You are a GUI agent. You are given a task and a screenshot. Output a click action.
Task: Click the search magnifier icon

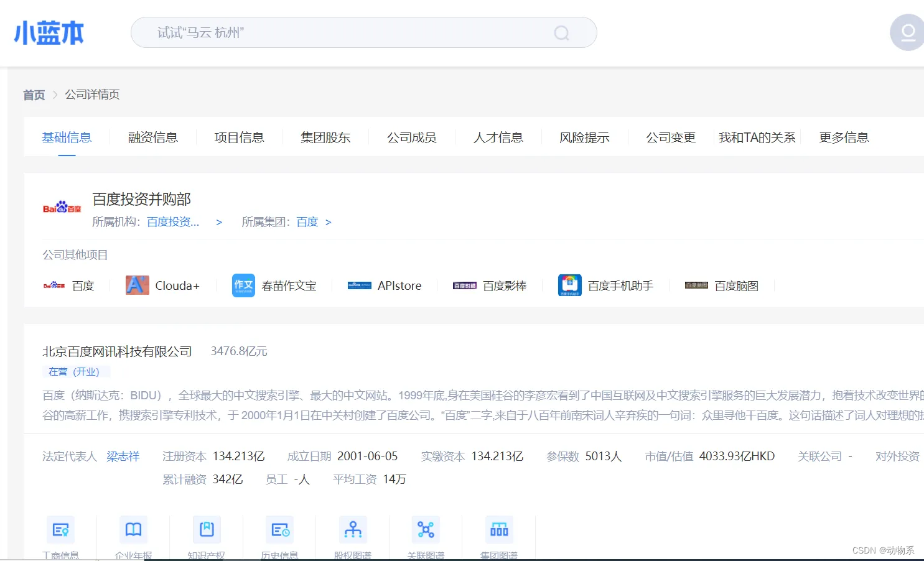561,33
